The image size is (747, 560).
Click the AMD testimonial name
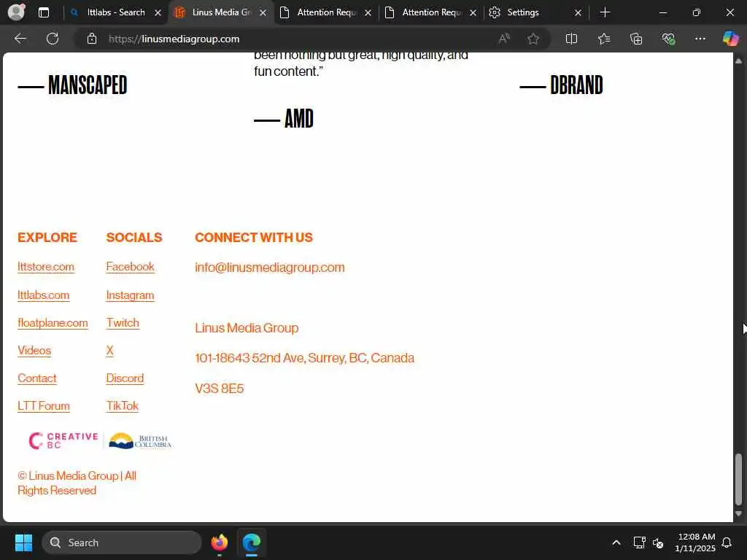[x=298, y=119]
